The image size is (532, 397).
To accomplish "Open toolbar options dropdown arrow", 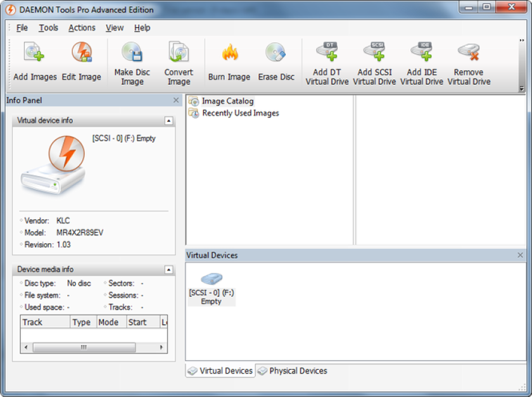I will point(522,89).
